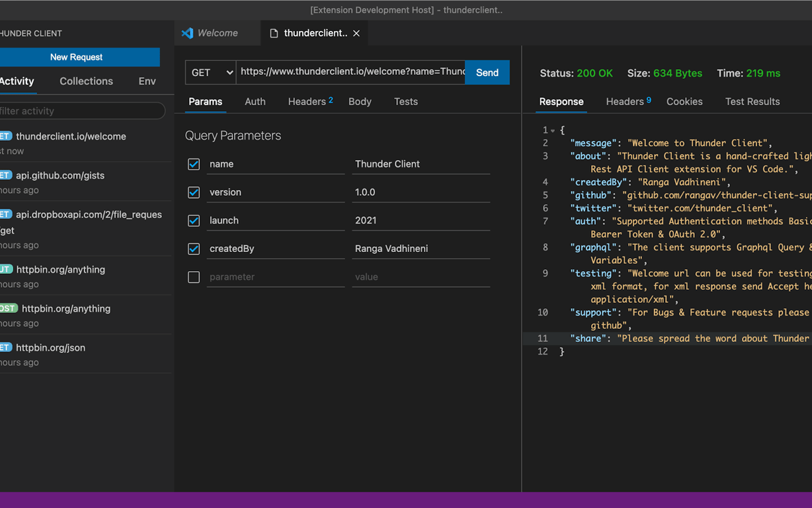Switch to the Auth tab
Image resolution: width=812 pixels, height=508 pixels.
255,102
